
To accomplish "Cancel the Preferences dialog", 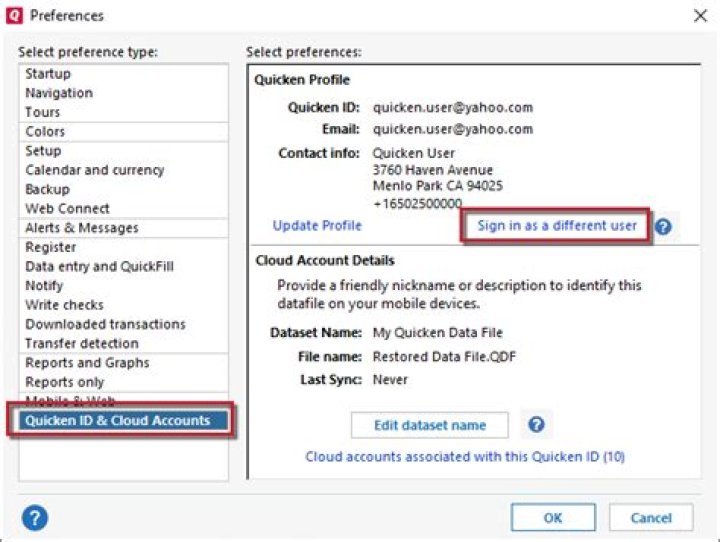I will pyautogui.click(x=651, y=518).
